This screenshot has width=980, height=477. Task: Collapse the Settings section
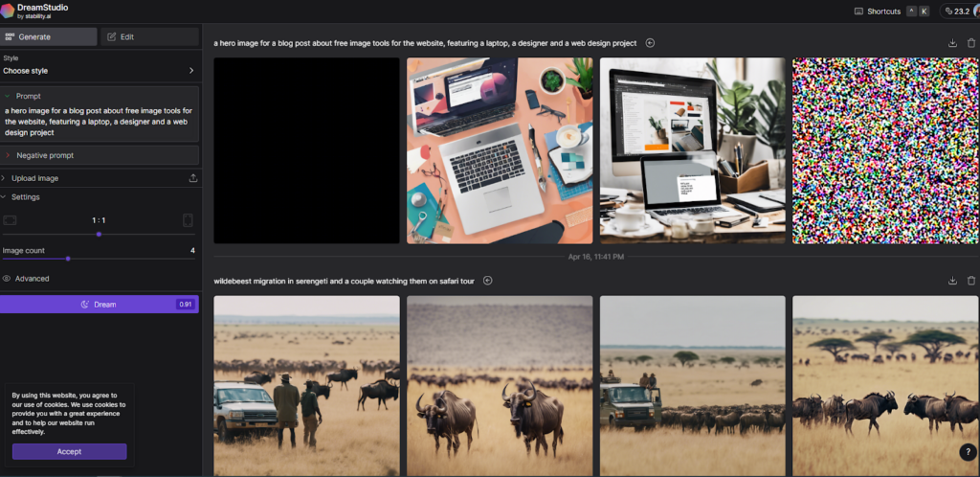(25, 196)
